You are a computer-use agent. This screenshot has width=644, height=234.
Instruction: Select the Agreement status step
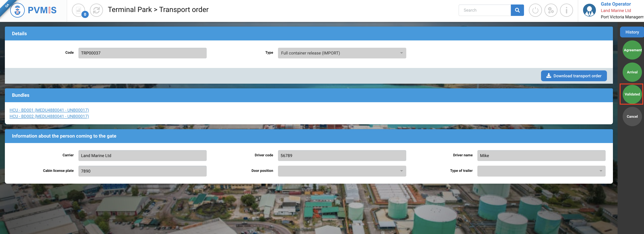point(632,50)
